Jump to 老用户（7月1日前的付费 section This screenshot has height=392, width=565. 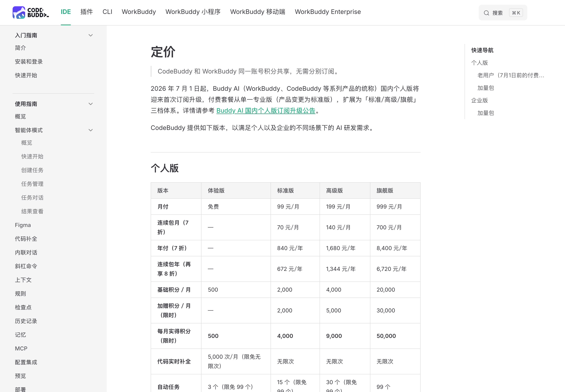(511, 75)
